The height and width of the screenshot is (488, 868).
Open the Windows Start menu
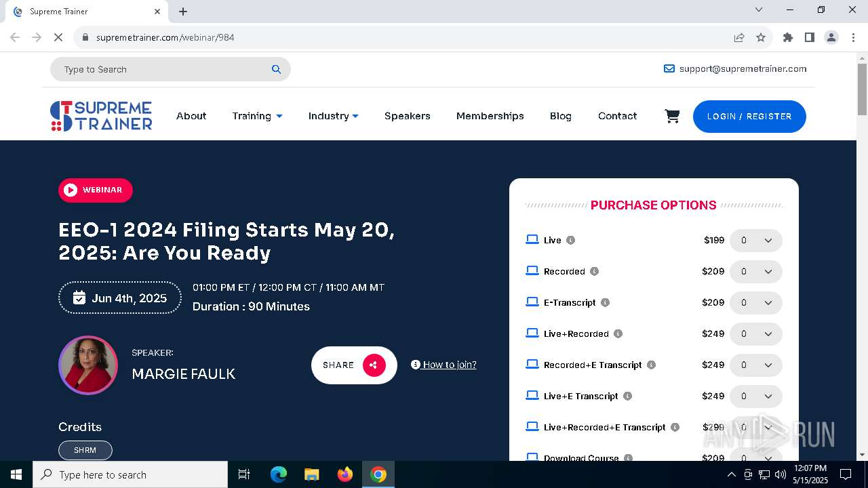click(x=16, y=474)
